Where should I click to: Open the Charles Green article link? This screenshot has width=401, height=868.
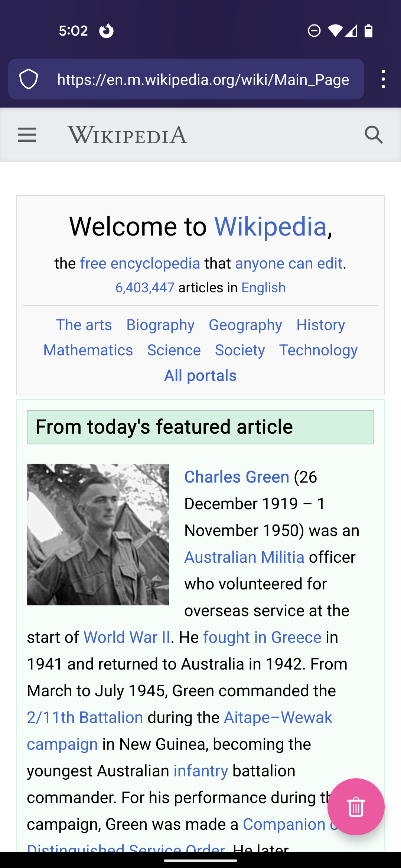[237, 477]
